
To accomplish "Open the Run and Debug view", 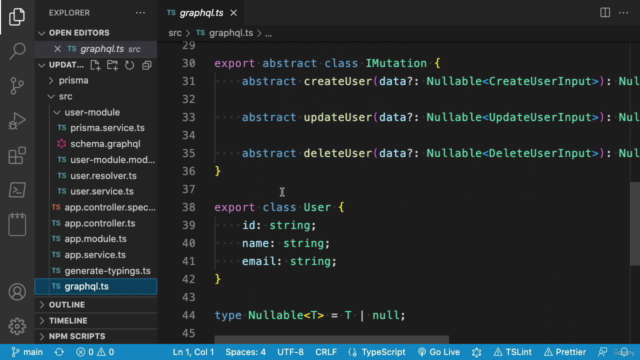I will (x=17, y=121).
